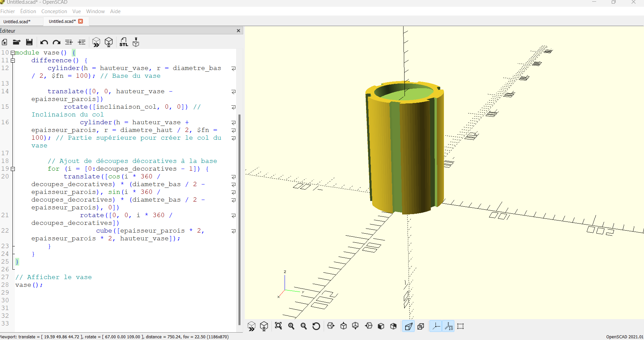
Task: Zoom in on the 3D view
Action: coord(291,326)
